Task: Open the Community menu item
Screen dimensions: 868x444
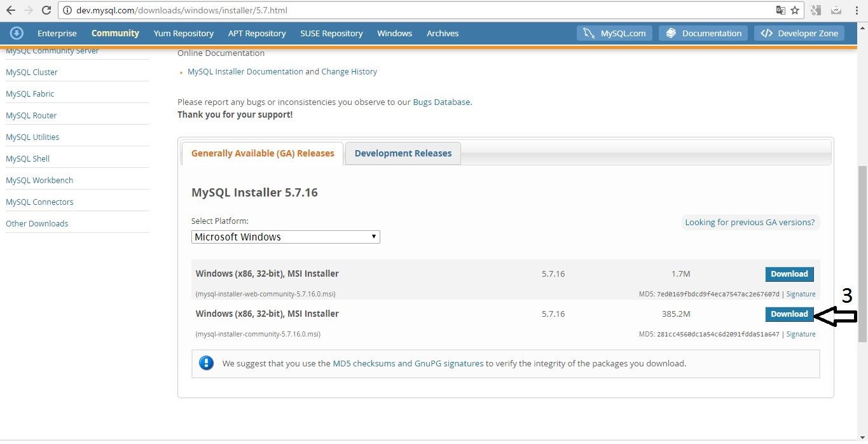Action: 115,33
